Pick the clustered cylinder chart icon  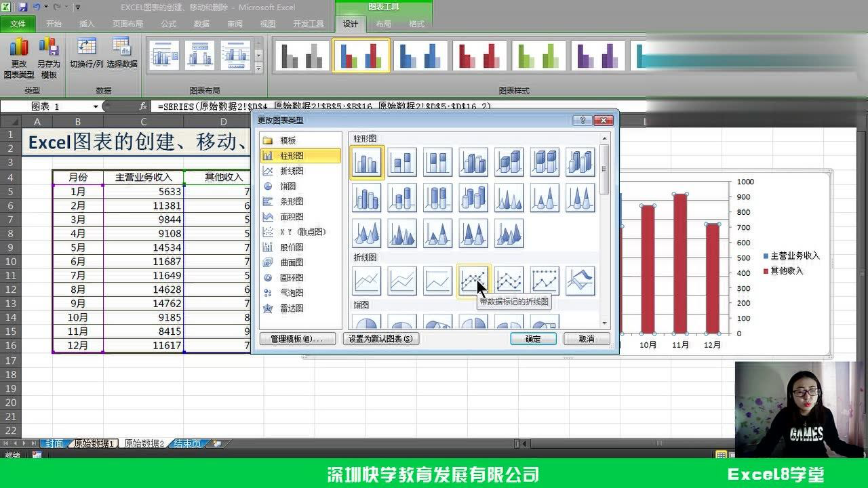tap(367, 198)
